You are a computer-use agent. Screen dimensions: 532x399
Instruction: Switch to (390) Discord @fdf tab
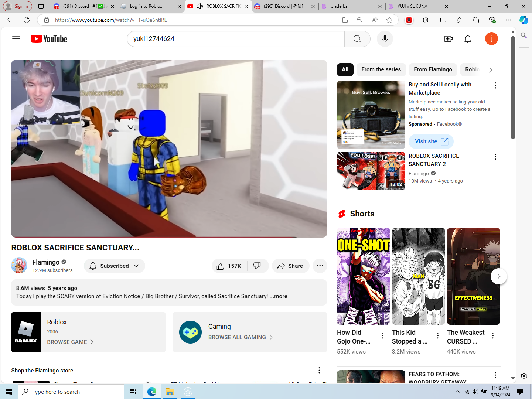[283, 6]
